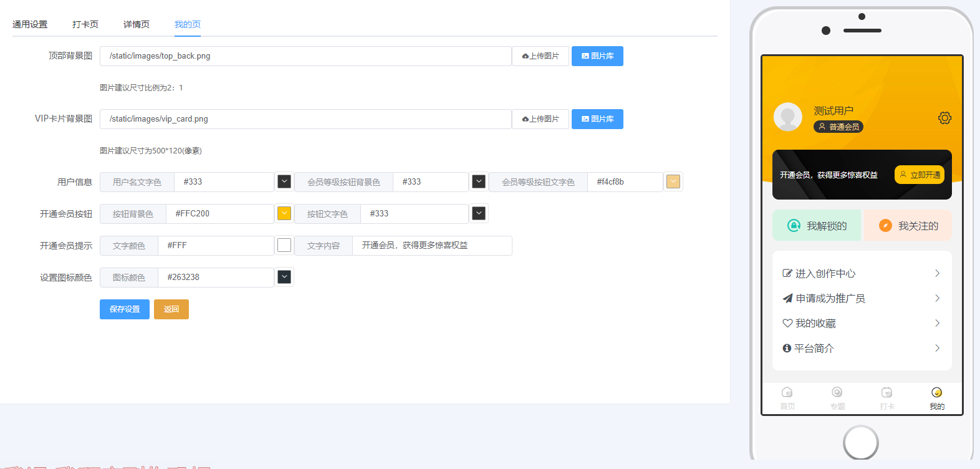Click 图片库 button for 顶部背景图
This screenshot has height=469, width=980.
(597, 56)
